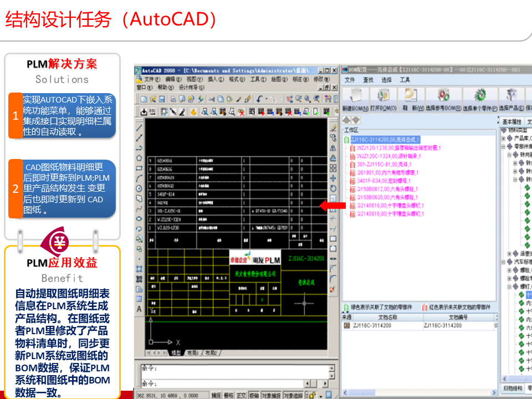Select the Line tool in draw toolbar
Viewport: 532px width, 399px height.
pyautogui.click(x=139, y=128)
